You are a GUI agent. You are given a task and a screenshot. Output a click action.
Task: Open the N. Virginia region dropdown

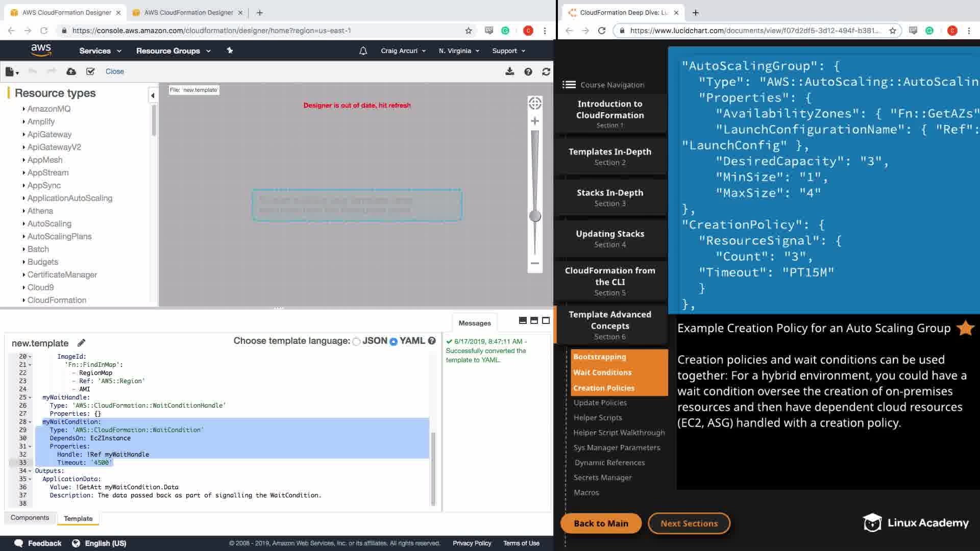click(459, 51)
